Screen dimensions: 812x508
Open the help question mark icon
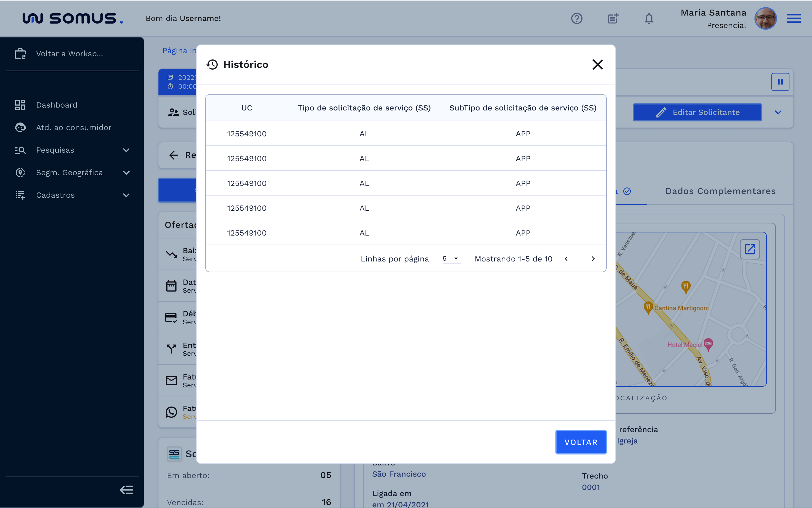[x=577, y=19]
